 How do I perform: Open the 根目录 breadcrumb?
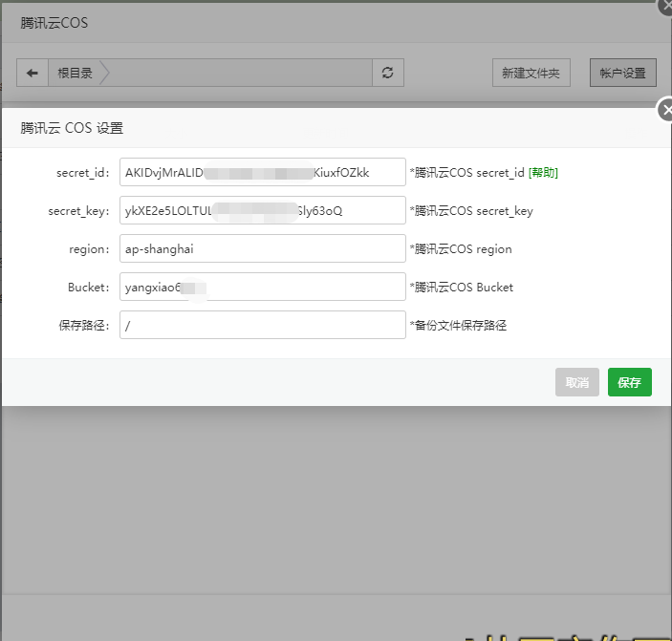[x=75, y=73]
